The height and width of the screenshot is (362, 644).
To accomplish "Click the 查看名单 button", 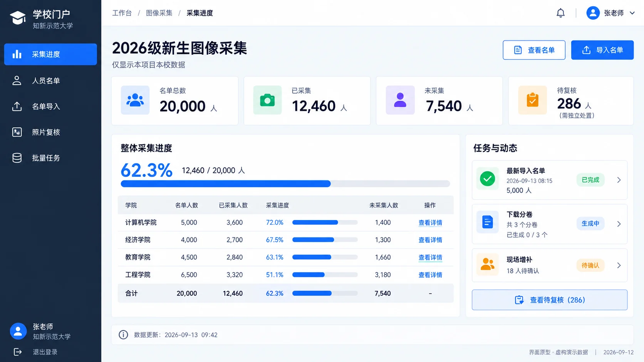I will [534, 50].
